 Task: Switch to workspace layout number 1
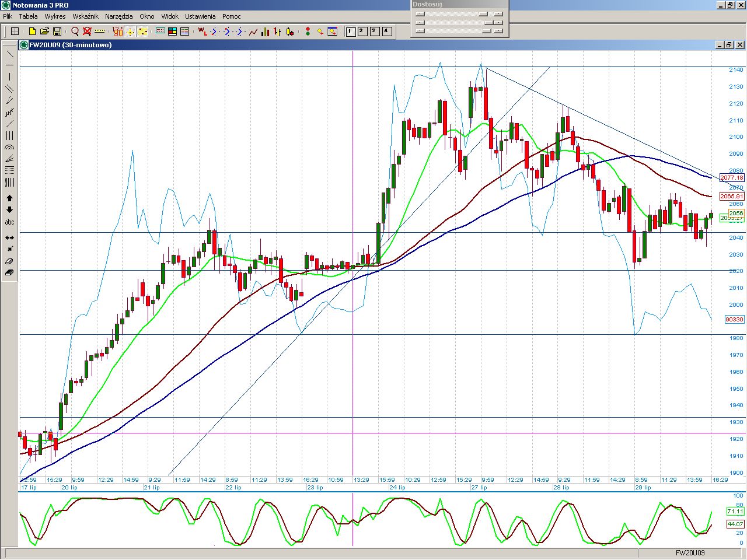(x=350, y=32)
